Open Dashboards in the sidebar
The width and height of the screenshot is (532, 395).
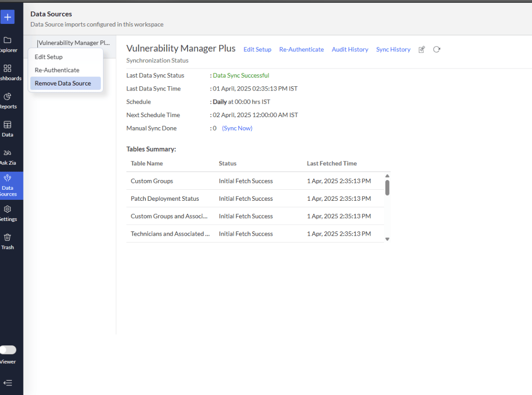8,72
